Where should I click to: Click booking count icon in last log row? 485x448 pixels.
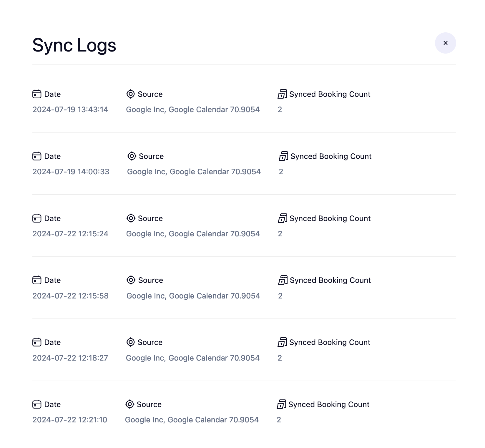[281, 404]
